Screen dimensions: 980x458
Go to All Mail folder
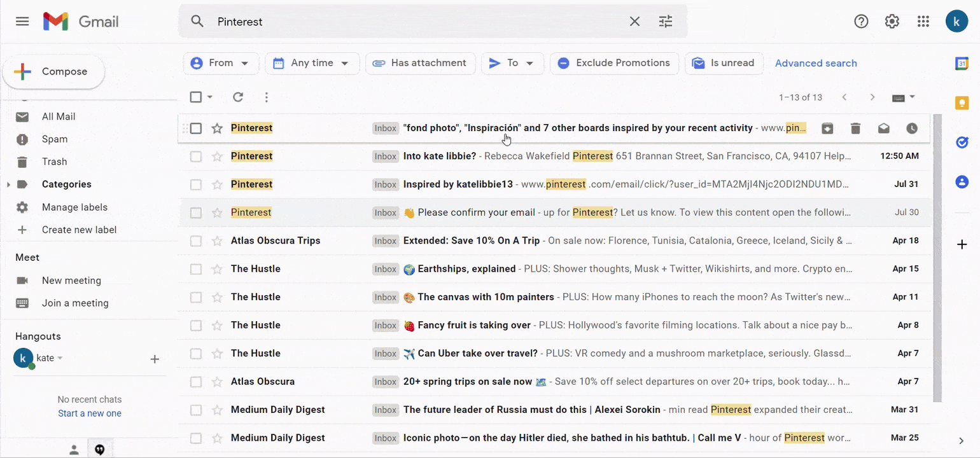pos(59,116)
